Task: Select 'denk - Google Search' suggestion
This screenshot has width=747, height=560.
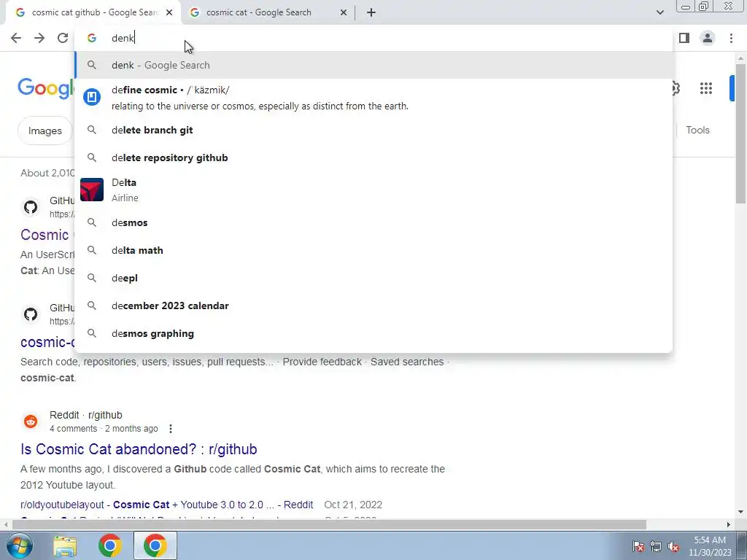Action: click(x=373, y=65)
